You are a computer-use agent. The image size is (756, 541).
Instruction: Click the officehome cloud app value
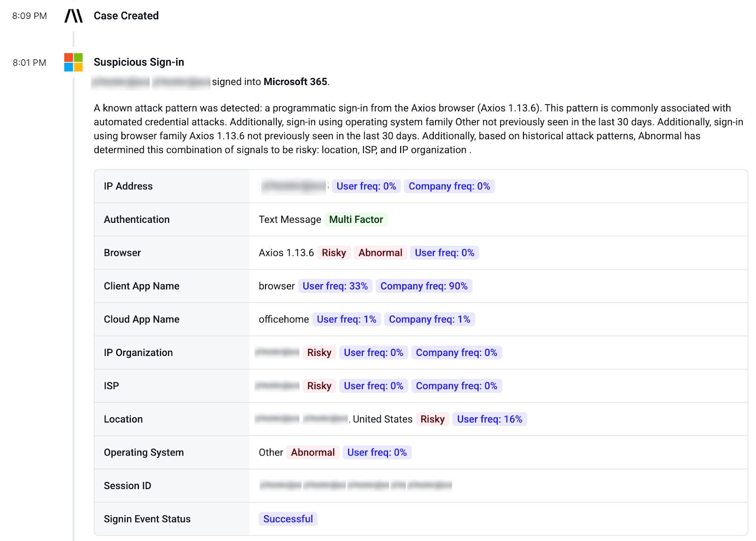coord(284,319)
